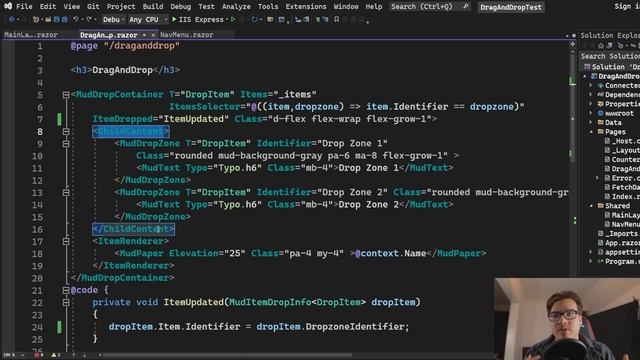
Task: Switch to the NavMenu.razor tab
Action: (x=187, y=35)
